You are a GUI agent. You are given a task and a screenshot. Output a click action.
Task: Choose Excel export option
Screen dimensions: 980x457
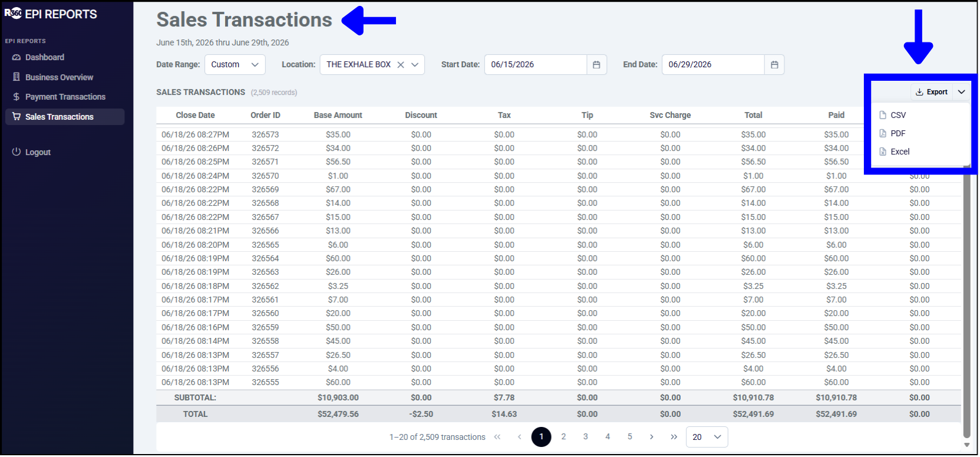(921, 152)
